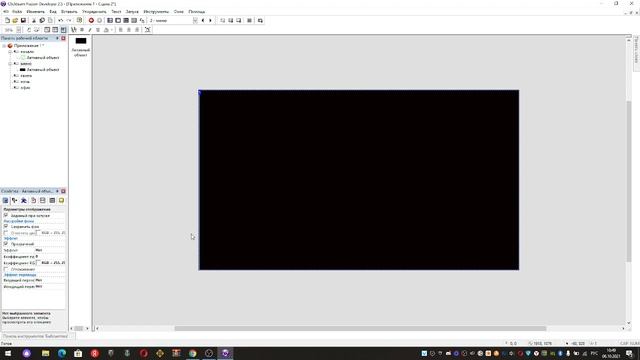Click the center frame icon in second toolbar
Image resolution: width=640 pixels, height=360 pixels.
coord(148,30)
